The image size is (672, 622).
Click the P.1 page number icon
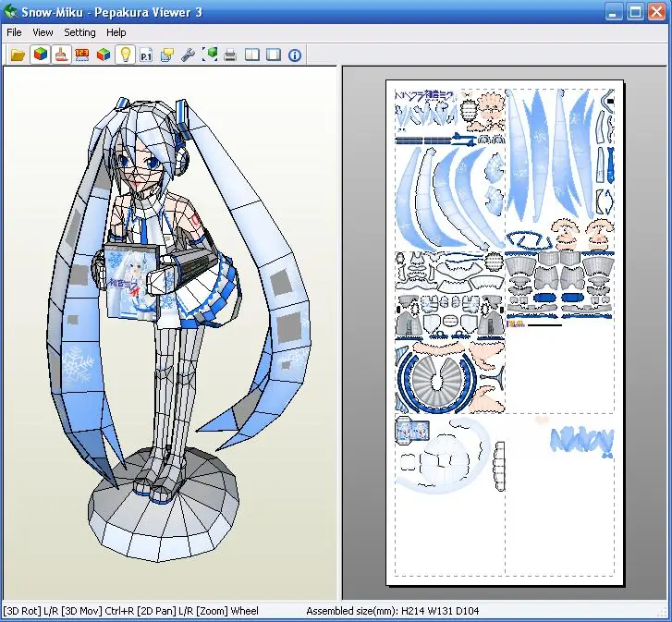pos(146,55)
